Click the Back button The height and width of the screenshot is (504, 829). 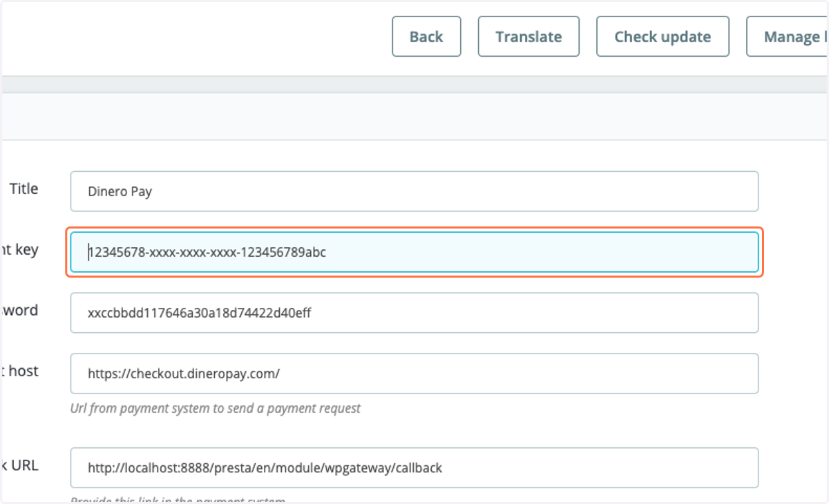click(x=426, y=37)
